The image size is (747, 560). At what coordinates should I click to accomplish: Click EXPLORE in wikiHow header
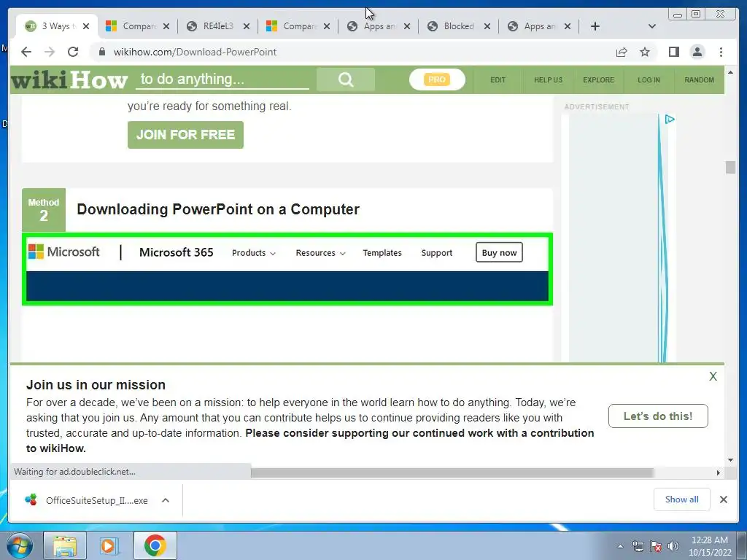point(598,80)
